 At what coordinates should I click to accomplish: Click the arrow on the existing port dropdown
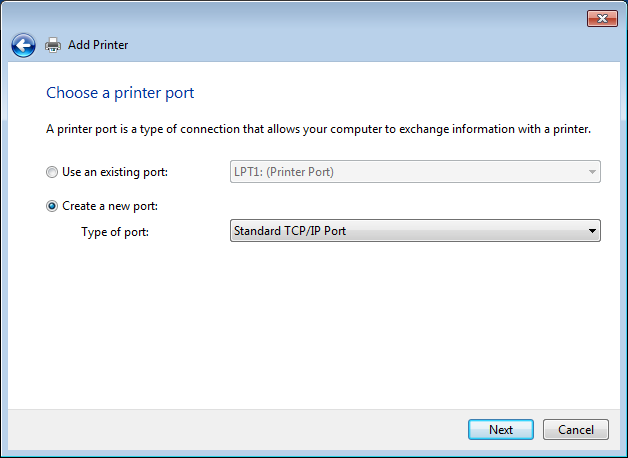coord(592,172)
